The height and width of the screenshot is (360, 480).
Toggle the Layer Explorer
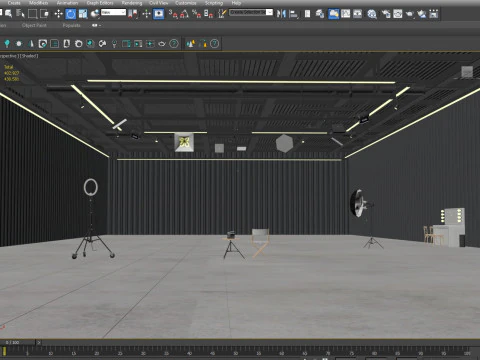click(x=320, y=14)
